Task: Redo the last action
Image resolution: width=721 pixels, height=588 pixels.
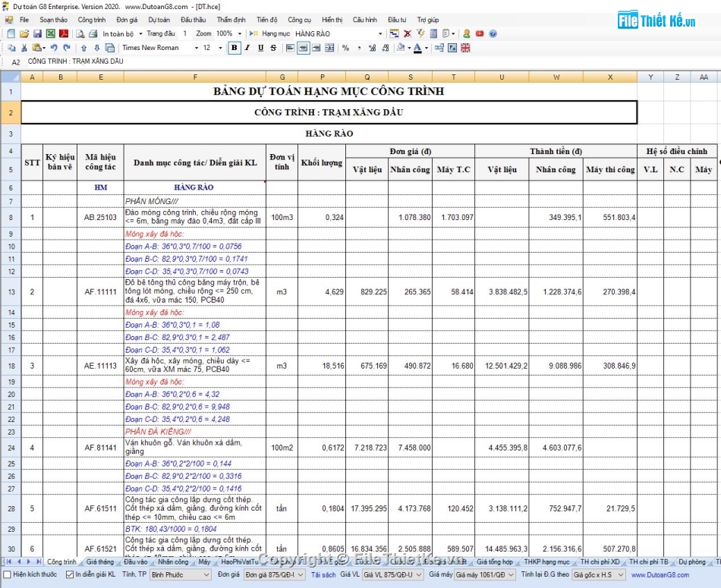Action: (67, 48)
